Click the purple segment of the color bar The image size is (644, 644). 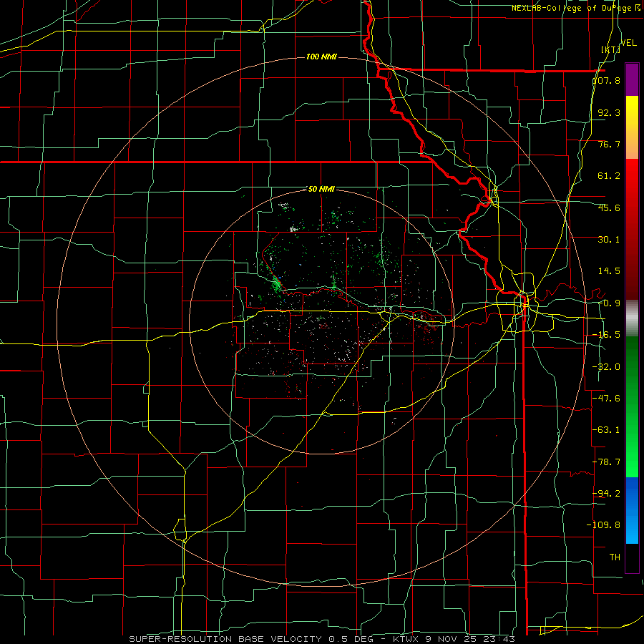pos(632,79)
